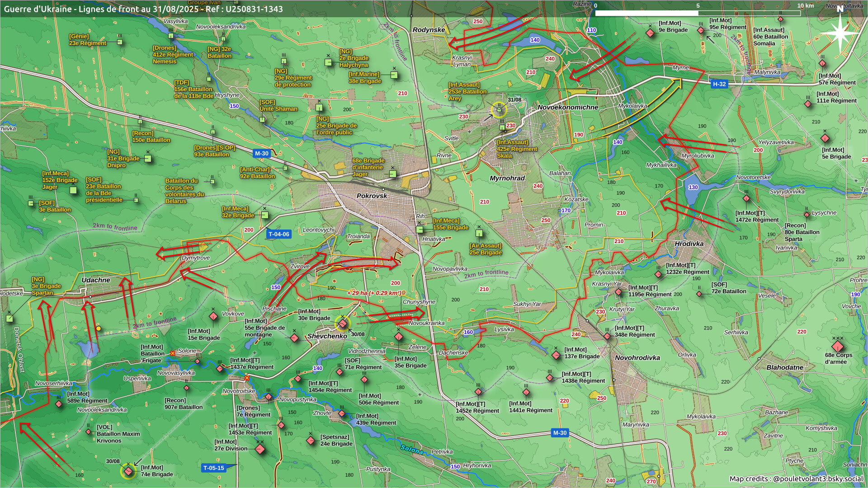Screen dimensions: 868x488
Task: Click the map credits text
Action: tap(796, 479)
